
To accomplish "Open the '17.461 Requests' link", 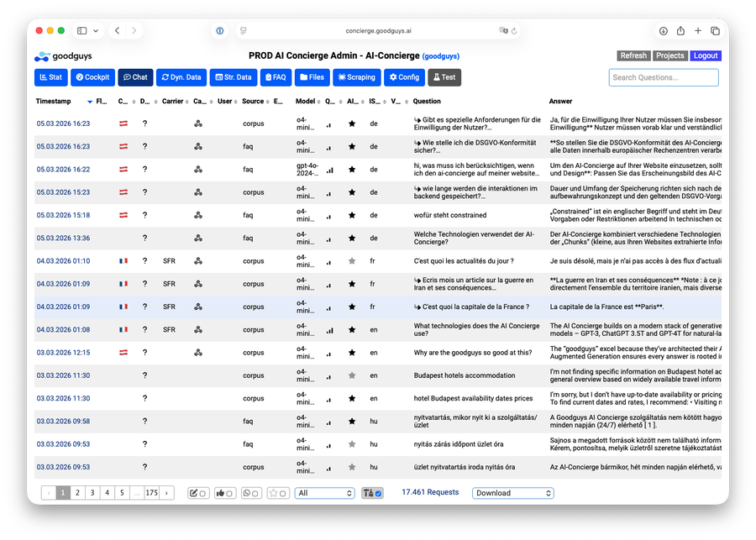I will point(431,493).
